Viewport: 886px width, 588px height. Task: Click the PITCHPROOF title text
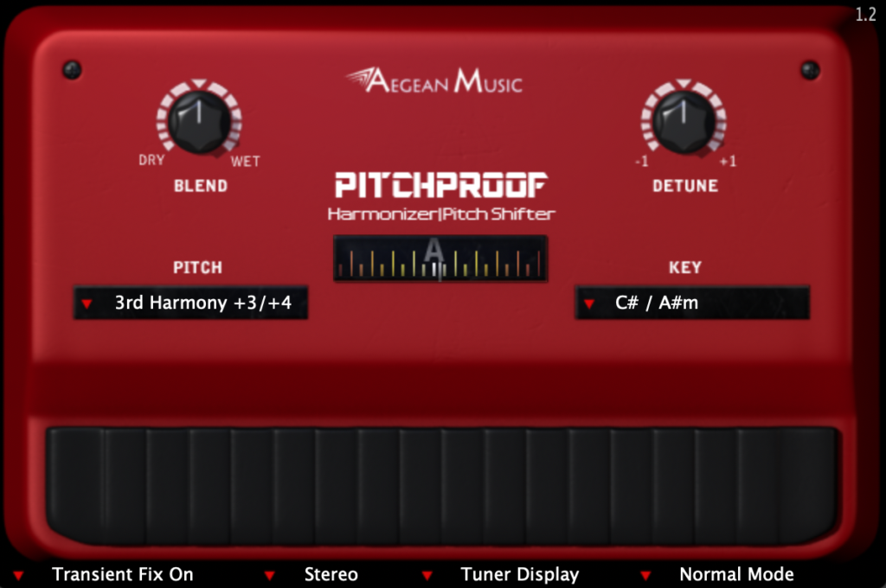coord(441,184)
